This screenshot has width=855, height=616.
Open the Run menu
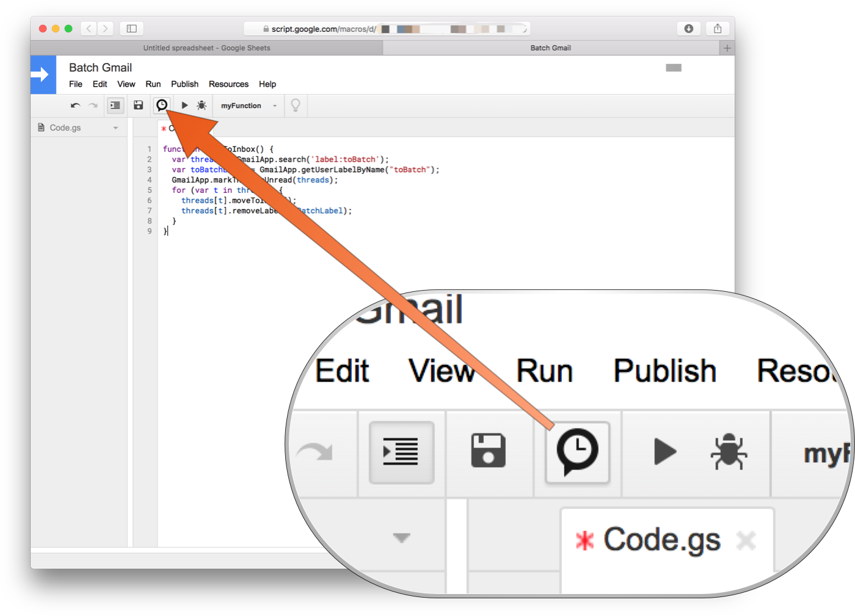(x=153, y=84)
